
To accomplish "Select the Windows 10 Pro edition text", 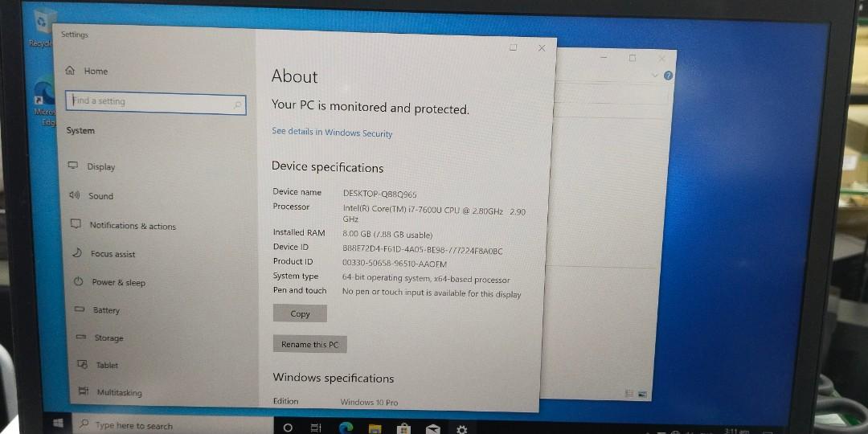I will click(x=369, y=403).
